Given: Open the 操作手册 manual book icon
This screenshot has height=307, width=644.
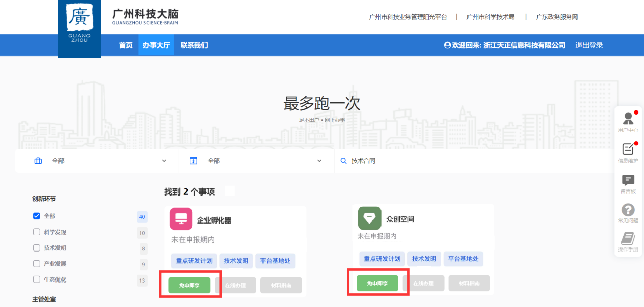Looking at the screenshot, I should 628,239.
